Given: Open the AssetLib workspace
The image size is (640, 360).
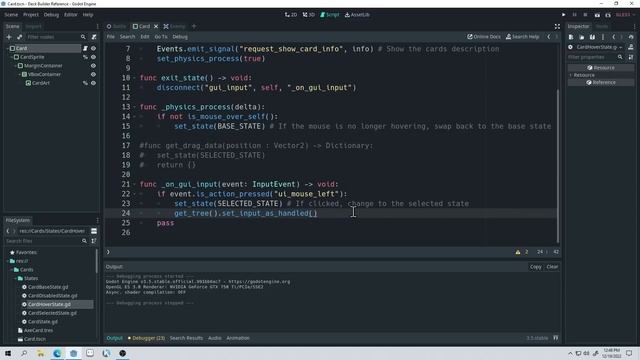Looking at the screenshot, I should click(357, 15).
